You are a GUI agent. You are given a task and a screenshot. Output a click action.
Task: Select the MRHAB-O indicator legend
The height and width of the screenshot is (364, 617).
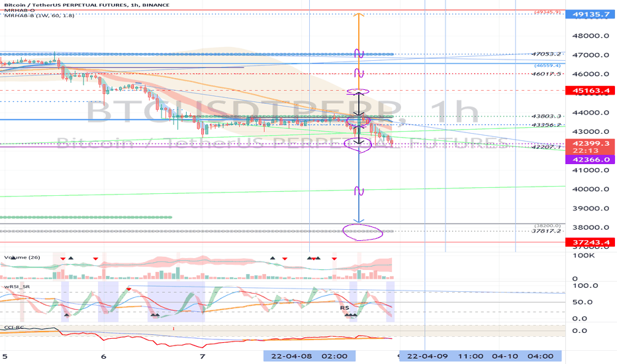click(x=19, y=10)
